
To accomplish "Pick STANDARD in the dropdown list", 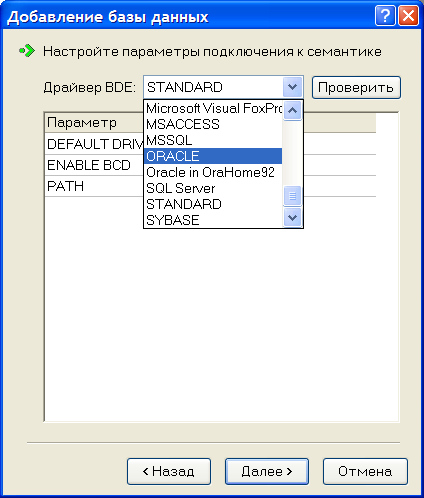I will tap(213, 204).
